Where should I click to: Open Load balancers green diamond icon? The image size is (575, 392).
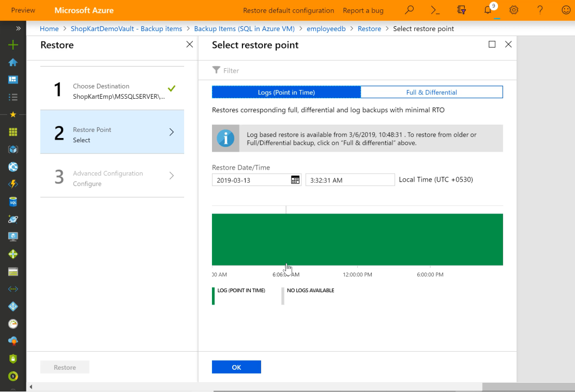coord(13,254)
